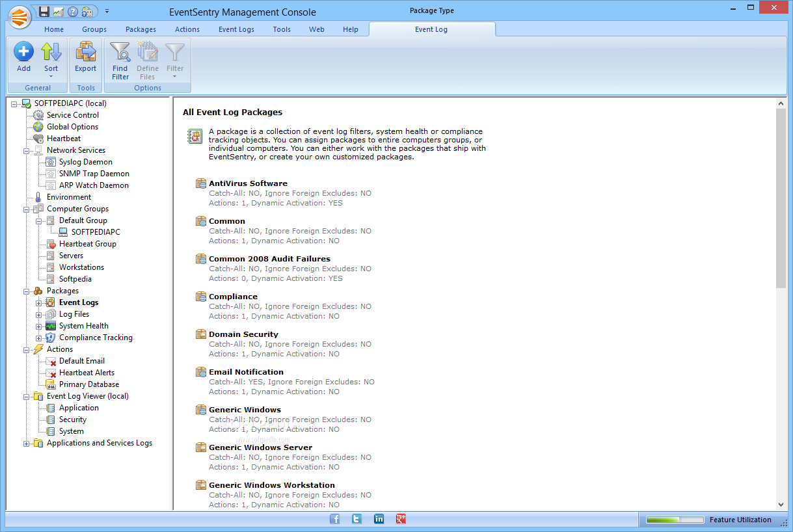Image resolution: width=793 pixels, height=532 pixels.
Task: Collapse the Computer Groups node
Action: (x=27, y=209)
